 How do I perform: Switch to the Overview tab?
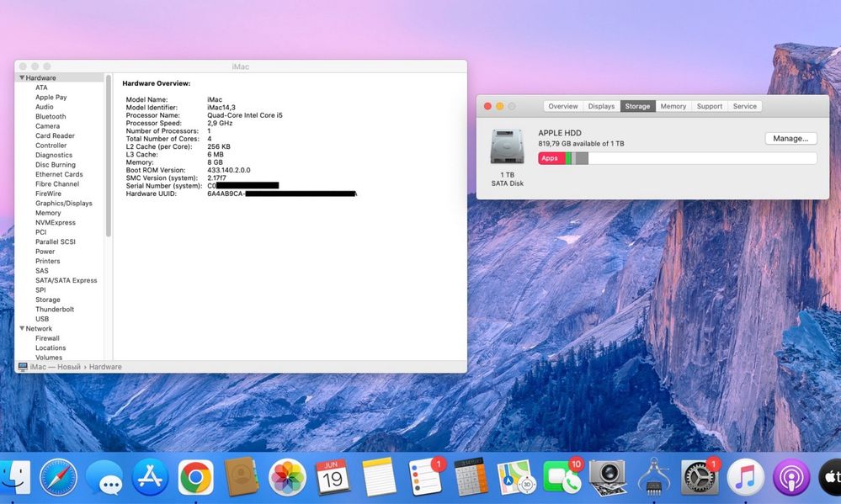point(562,106)
